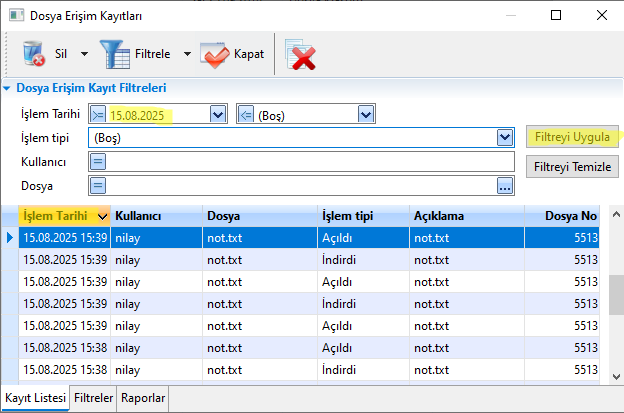The width and height of the screenshot is (624, 413).
Task: Open the Sil dropdown arrow
Action: (x=84, y=54)
